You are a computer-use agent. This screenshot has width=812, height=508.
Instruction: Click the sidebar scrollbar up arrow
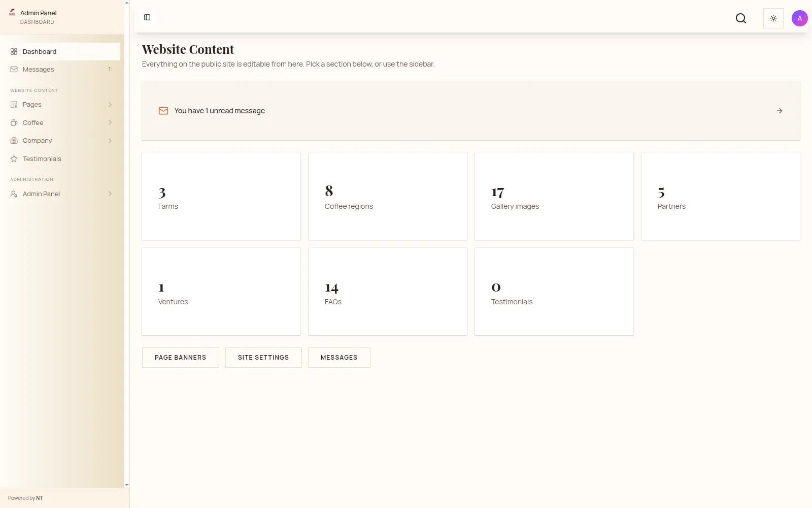click(127, 3)
